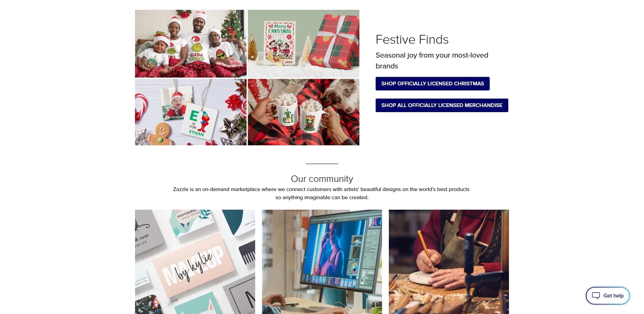Click the red plaid wrapped gift box
This screenshot has height=314, width=644.
tap(334, 41)
